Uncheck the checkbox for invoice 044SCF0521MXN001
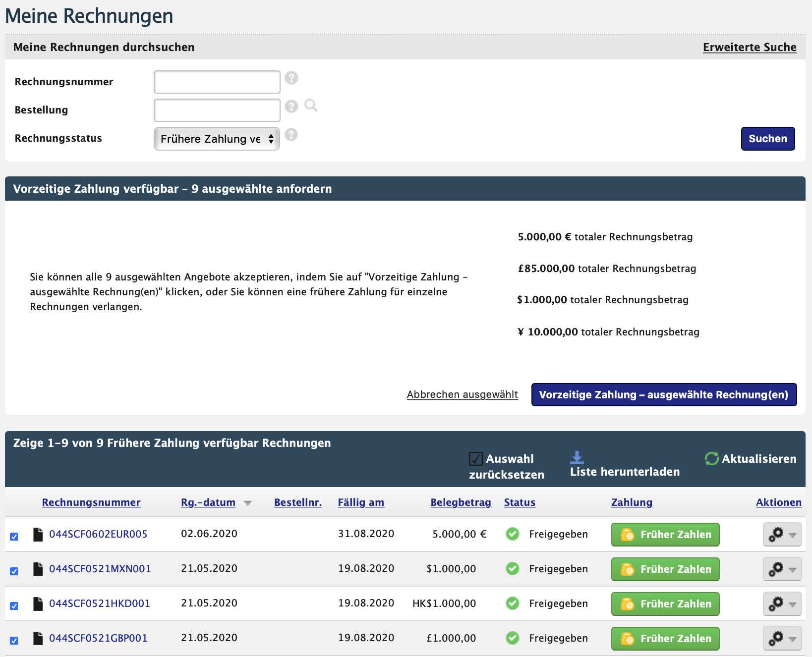Screen dimensions: 812x657 (x=14, y=571)
